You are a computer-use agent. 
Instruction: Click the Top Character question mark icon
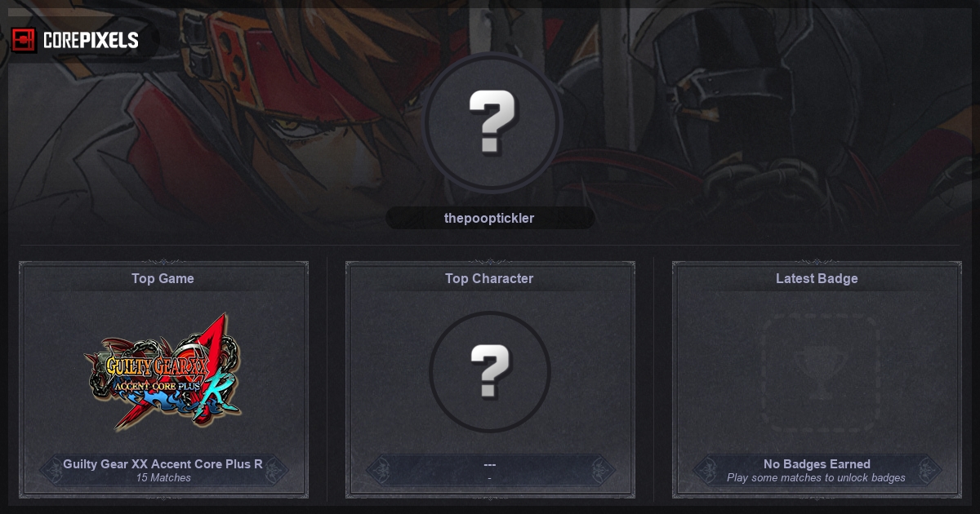coord(490,372)
